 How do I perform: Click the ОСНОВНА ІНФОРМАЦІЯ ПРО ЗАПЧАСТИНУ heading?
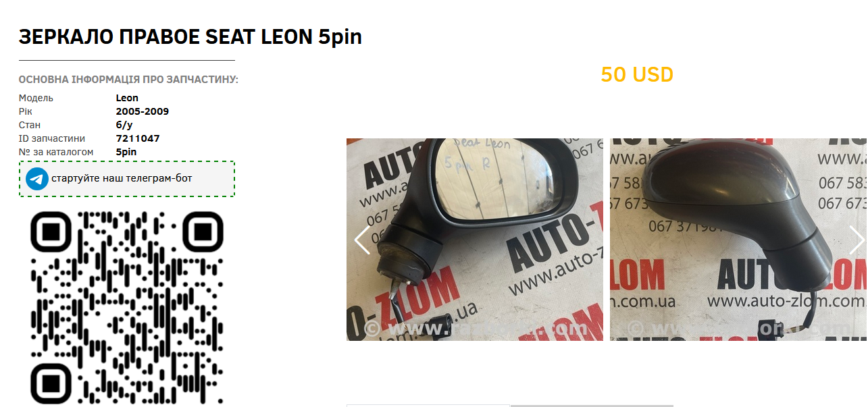128,80
